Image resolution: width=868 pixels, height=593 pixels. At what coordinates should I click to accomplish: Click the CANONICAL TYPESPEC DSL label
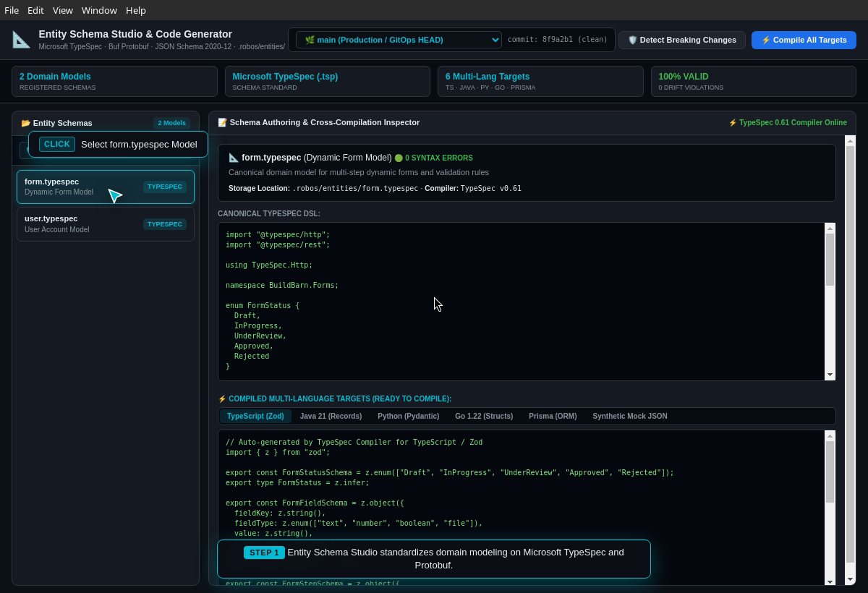click(269, 213)
